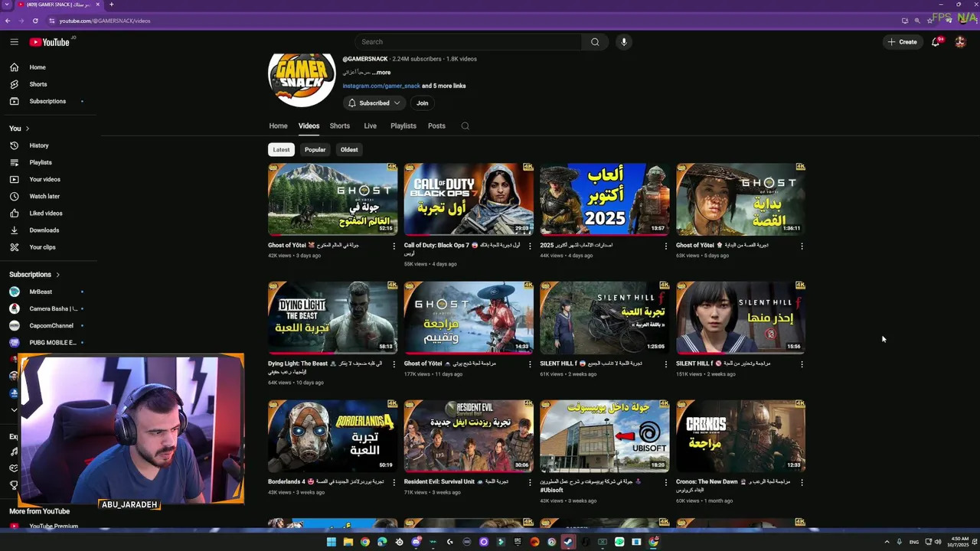
Task: Click the YouTube logo
Action: 51,42
